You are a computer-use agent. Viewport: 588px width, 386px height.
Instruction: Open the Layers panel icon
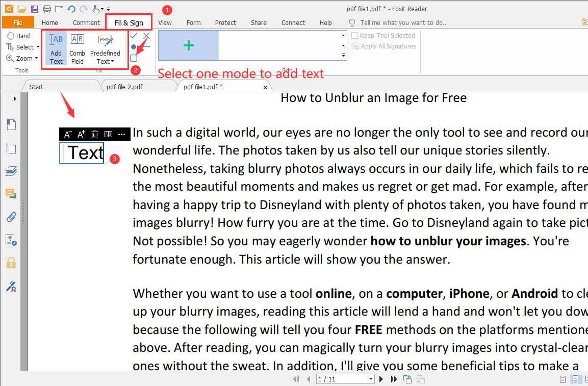[11, 171]
